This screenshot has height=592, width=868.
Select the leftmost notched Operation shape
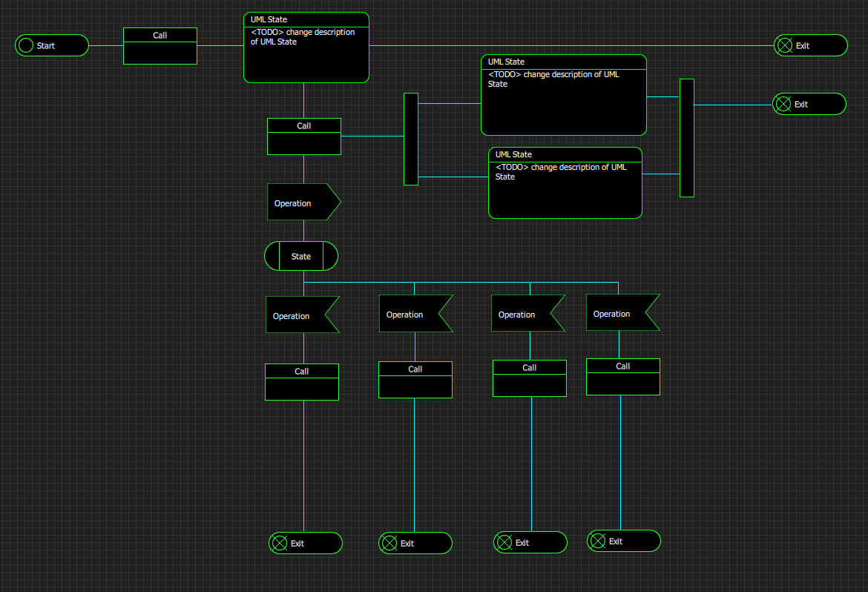point(303,315)
